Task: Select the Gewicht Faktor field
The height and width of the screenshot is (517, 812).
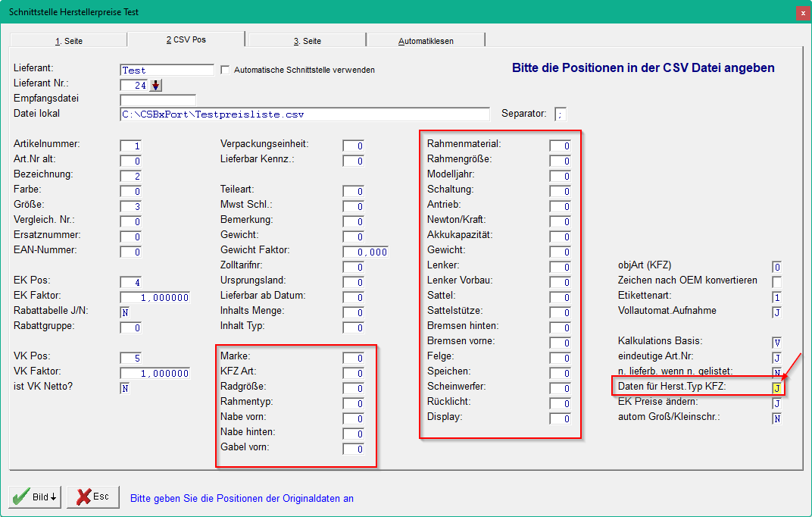Action: coord(366,252)
